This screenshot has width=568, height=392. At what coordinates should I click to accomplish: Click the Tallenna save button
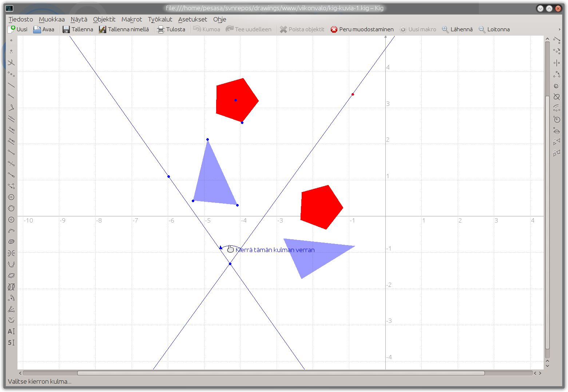pyautogui.click(x=78, y=29)
